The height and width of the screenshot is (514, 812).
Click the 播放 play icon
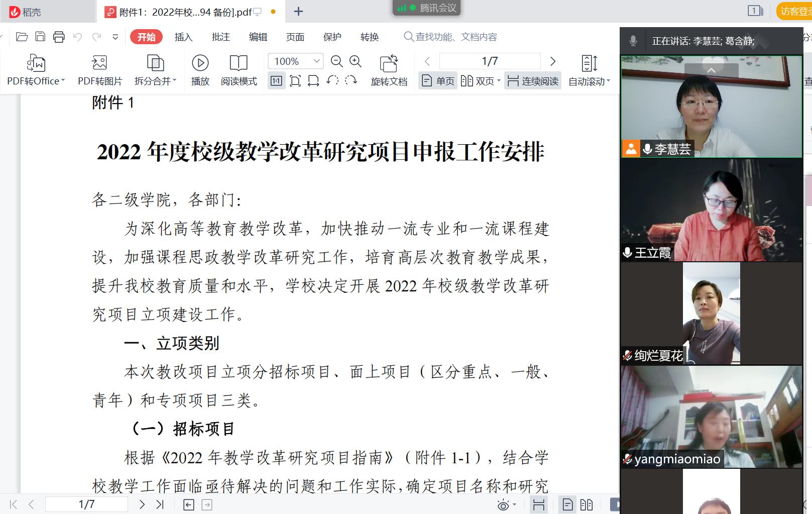(200, 63)
